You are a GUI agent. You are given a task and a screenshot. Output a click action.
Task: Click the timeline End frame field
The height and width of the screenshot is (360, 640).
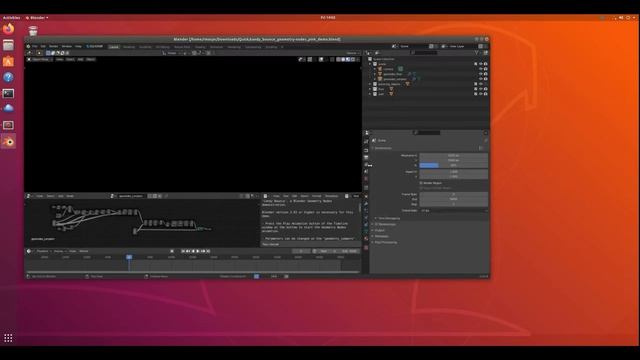(350, 251)
